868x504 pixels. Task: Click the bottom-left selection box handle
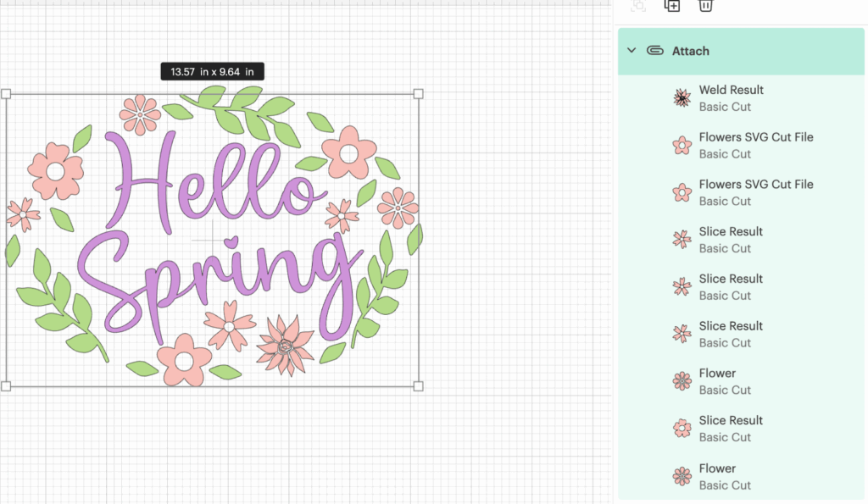click(x=6, y=386)
